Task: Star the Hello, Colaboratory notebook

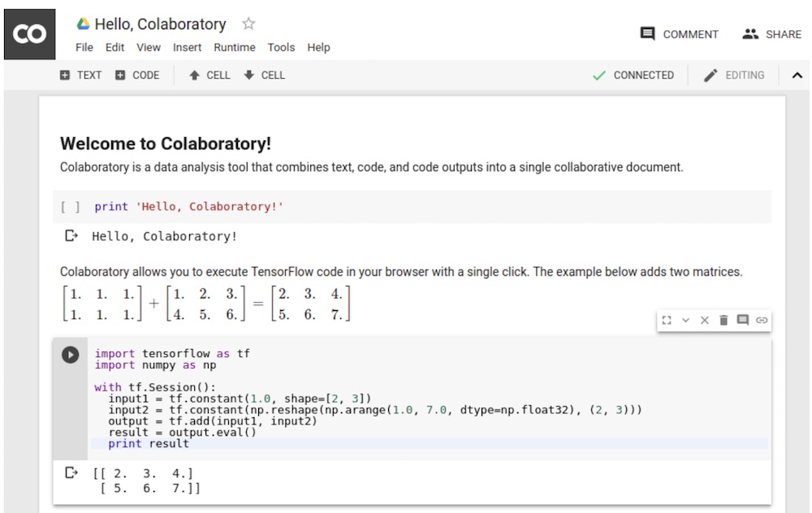Action: [x=248, y=24]
